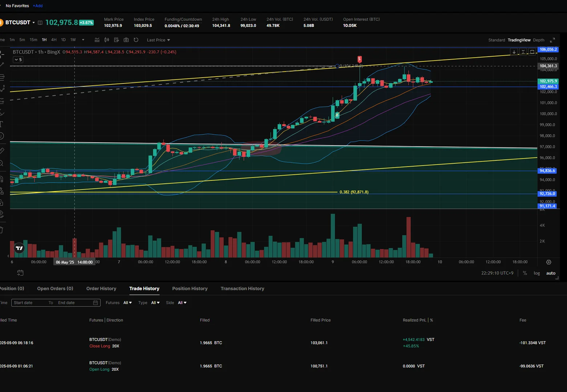The width and height of the screenshot is (567, 392).
Task: Expand the chart to fullscreen
Action: (552, 40)
